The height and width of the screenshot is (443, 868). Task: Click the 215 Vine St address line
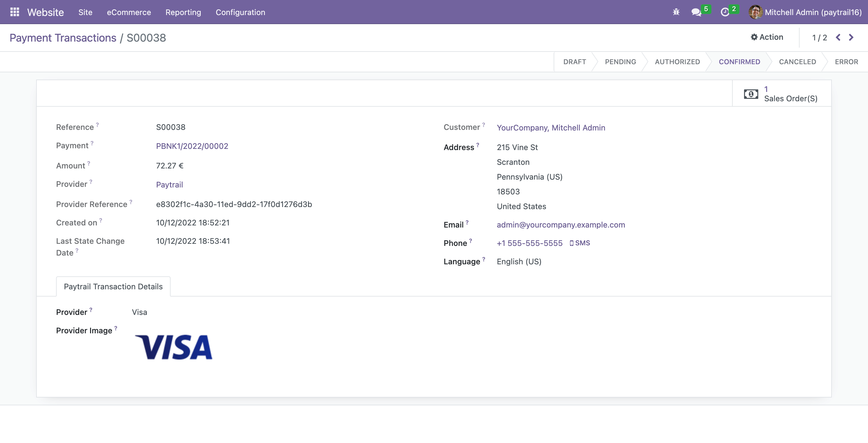[x=517, y=147]
